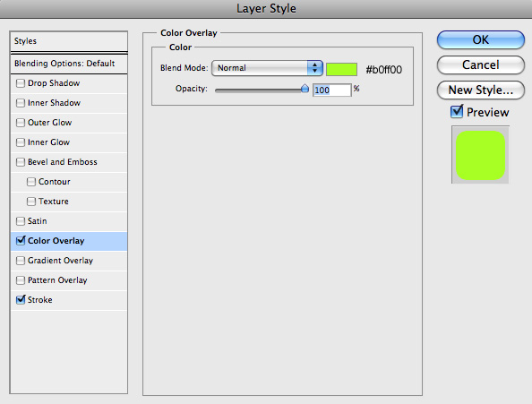Select the Texture label row

click(x=69, y=202)
